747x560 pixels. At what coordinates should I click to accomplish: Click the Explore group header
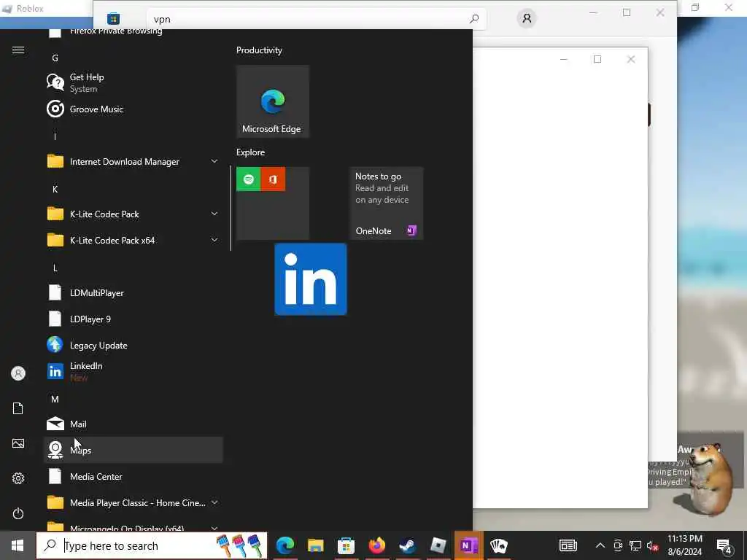coord(251,152)
